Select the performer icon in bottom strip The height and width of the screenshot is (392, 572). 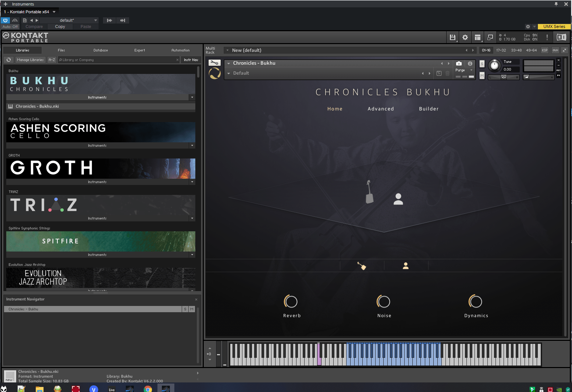click(406, 266)
